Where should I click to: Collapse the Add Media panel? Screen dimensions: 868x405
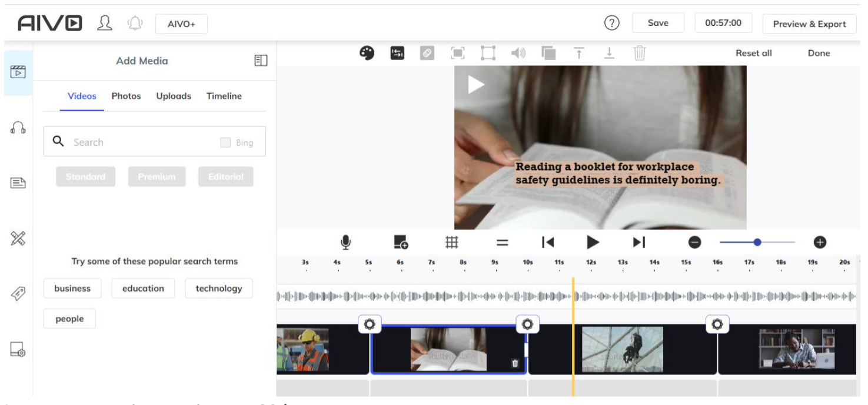point(261,61)
